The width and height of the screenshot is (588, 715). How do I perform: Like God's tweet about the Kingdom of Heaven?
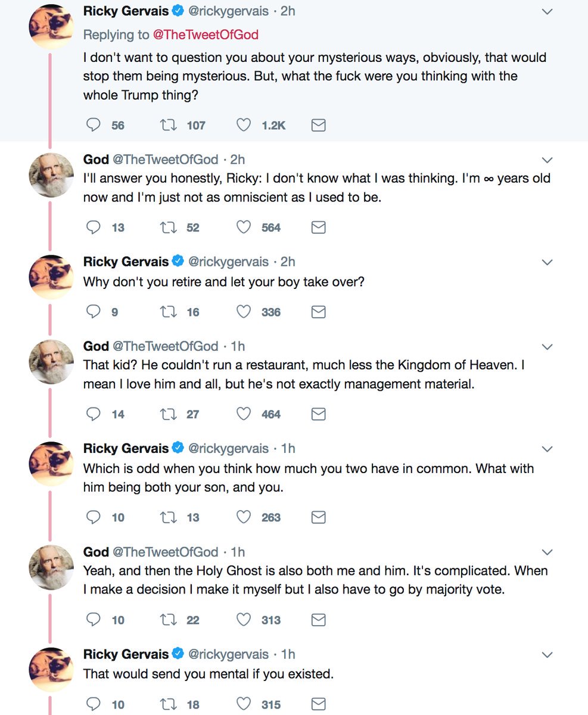243,414
